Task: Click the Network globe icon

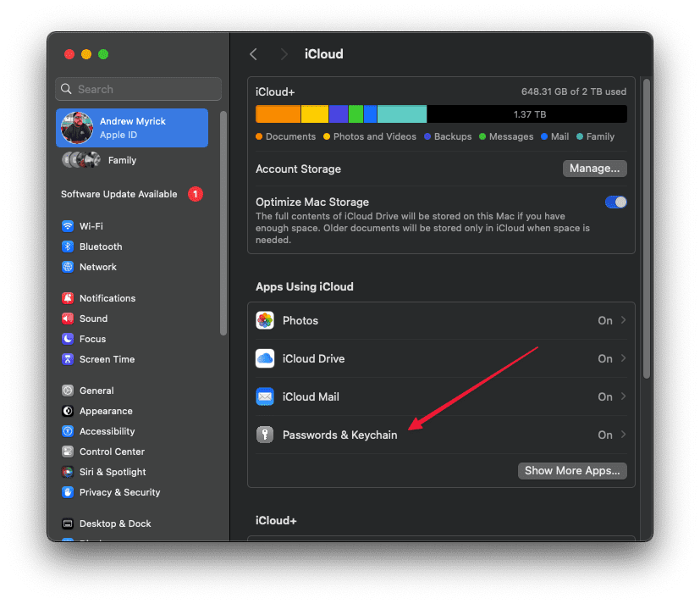Action: point(68,267)
